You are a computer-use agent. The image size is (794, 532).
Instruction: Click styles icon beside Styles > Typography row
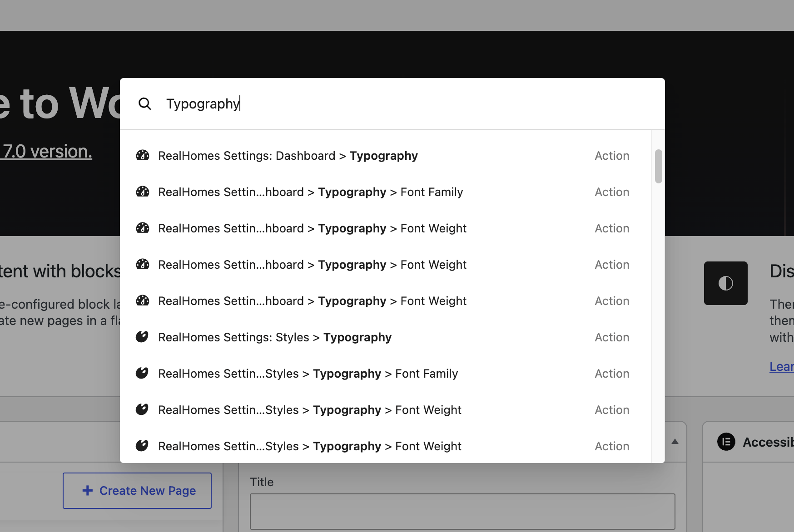click(x=142, y=337)
